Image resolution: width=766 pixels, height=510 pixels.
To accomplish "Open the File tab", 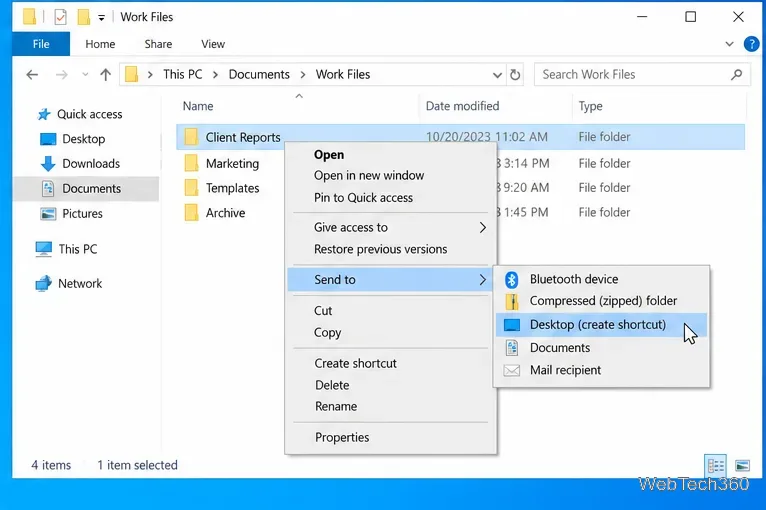I will (41, 44).
